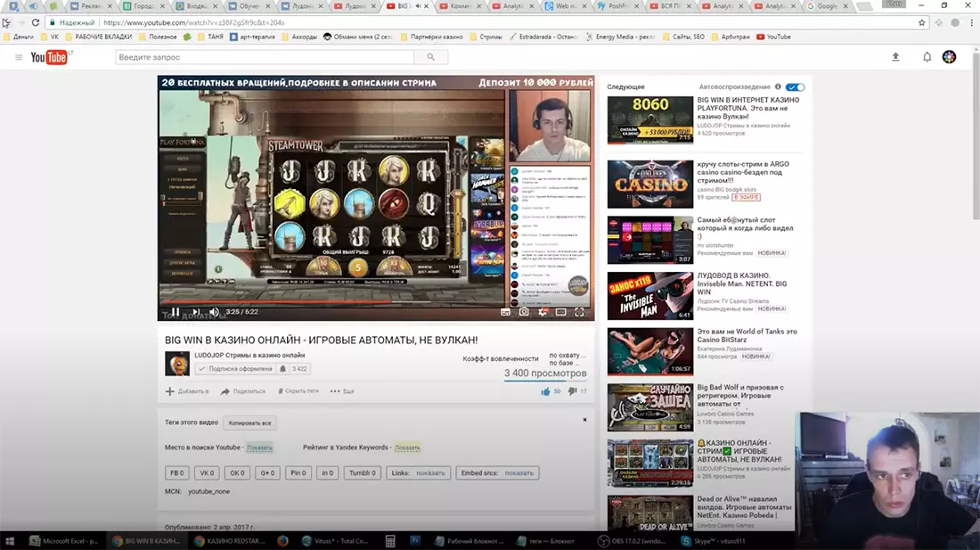Expand 'Добавить в' playlist options

[188, 391]
